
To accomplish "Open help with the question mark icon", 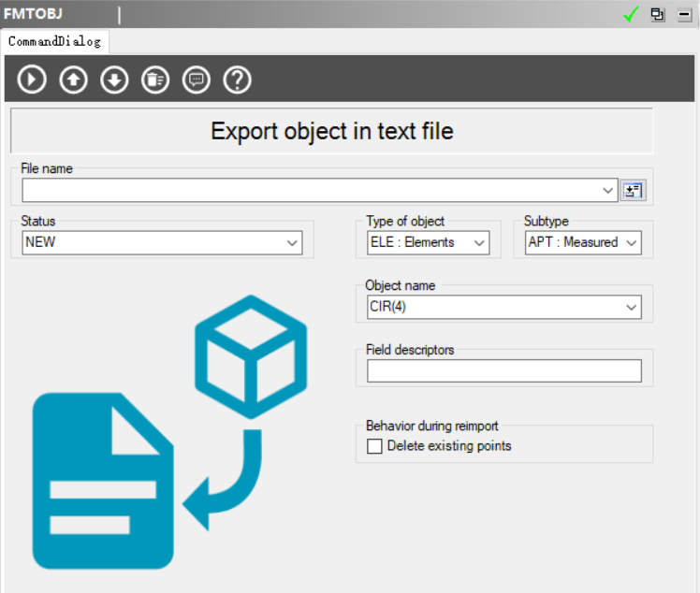I will click(x=238, y=80).
